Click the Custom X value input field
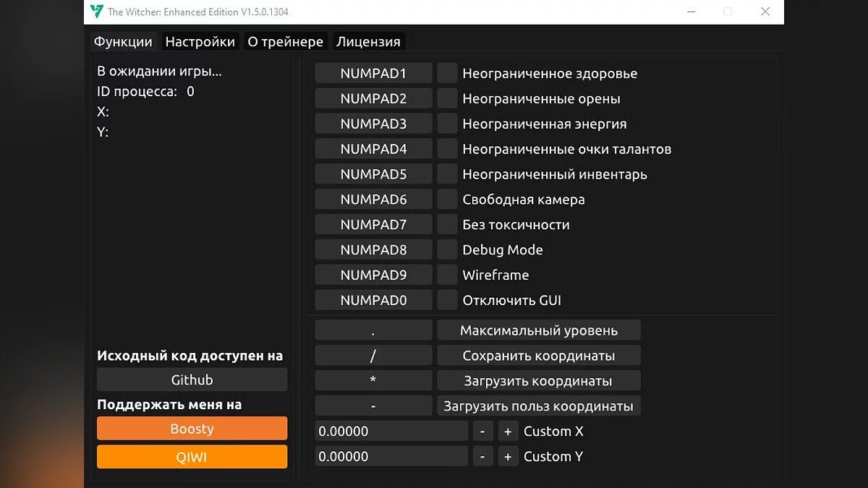This screenshot has width=868, height=488. tap(391, 431)
